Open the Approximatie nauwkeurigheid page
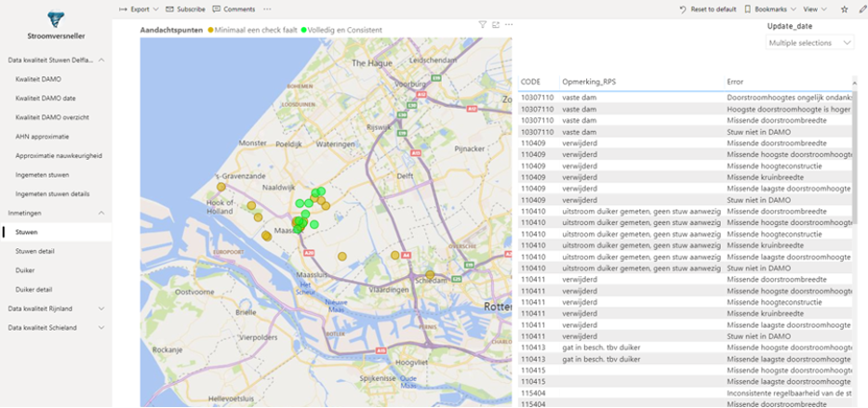The image size is (868, 408). (59, 156)
